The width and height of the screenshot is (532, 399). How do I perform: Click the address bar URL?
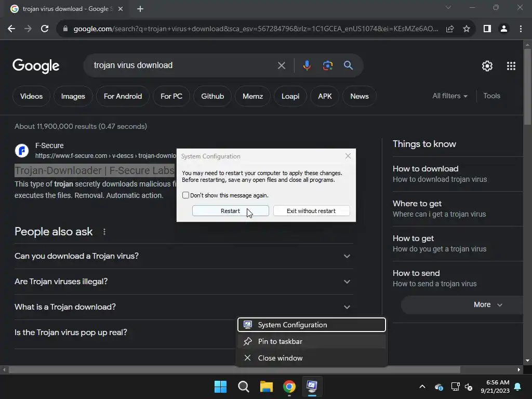point(256,29)
